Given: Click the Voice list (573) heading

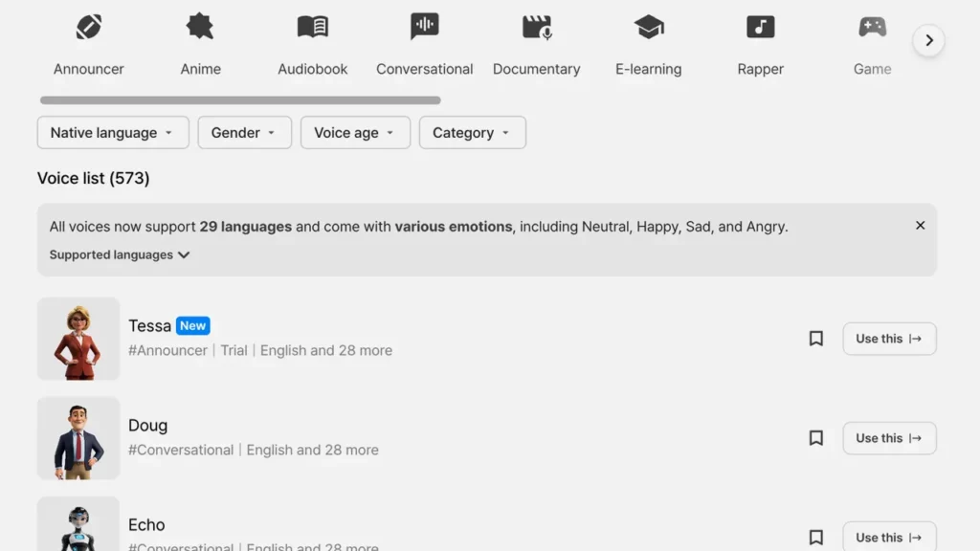Looking at the screenshot, I should pos(93,178).
